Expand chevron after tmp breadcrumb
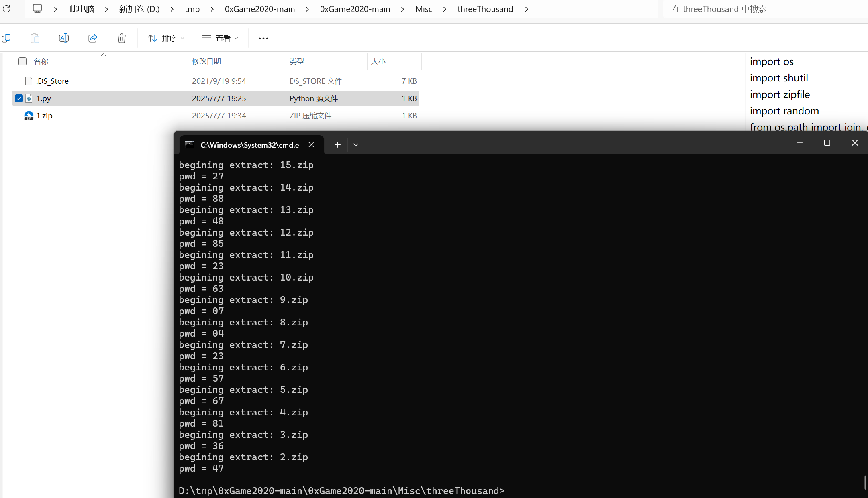 pyautogui.click(x=212, y=9)
